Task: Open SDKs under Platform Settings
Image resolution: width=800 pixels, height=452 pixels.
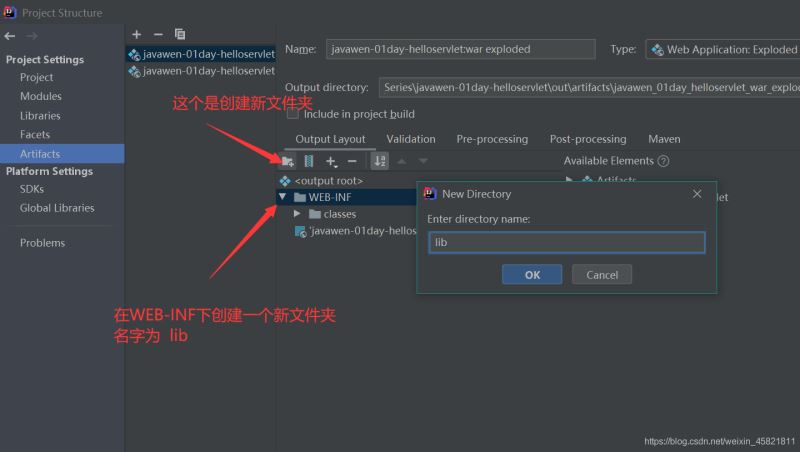Action: (32, 189)
